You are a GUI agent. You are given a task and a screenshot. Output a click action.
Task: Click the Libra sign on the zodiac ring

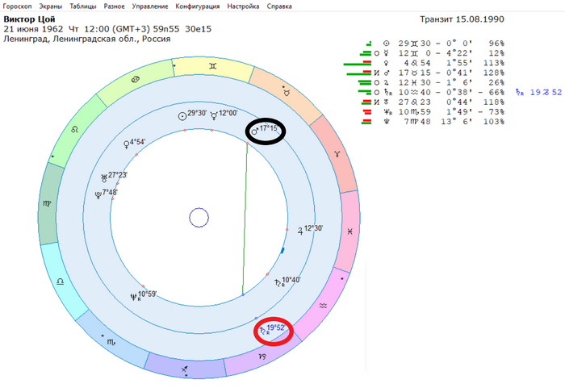(61, 281)
